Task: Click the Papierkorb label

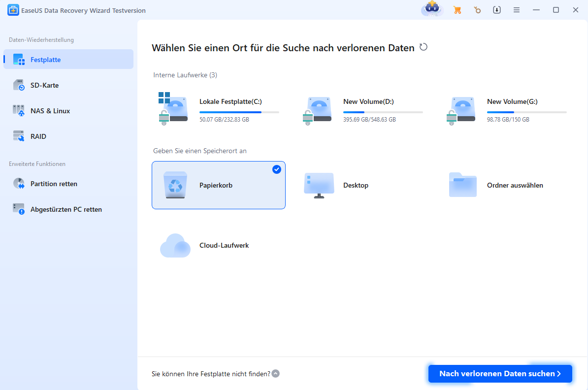Action: click(216, 185)
